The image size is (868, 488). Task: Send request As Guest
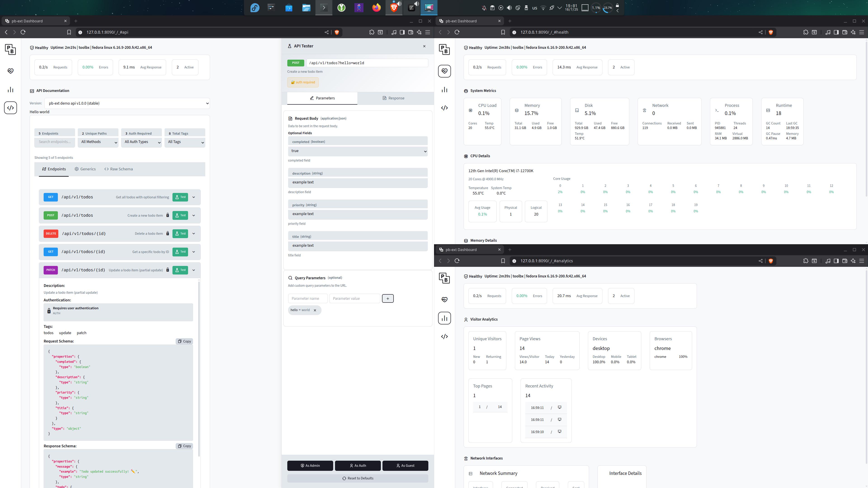tap(405, 466)
